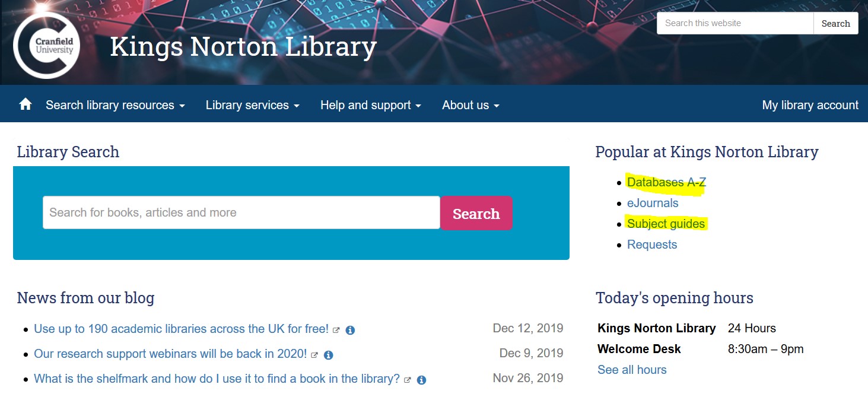Click the website Search button in header

(x=835, y=24)
